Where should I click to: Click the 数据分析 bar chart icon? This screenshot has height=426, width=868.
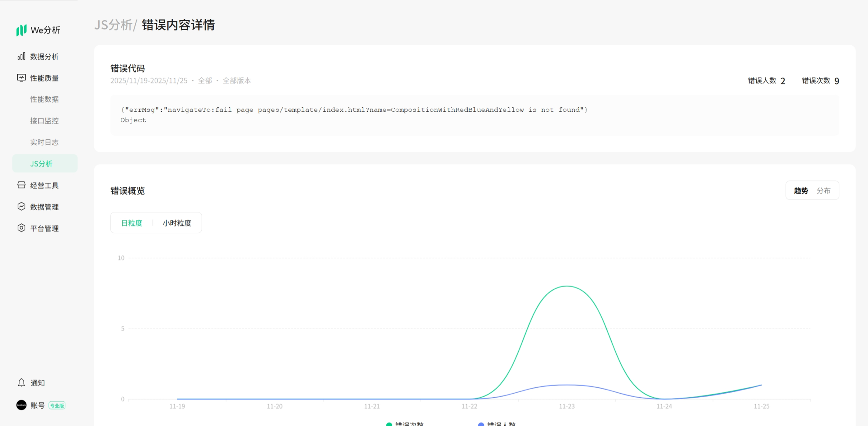click(x=21, y=56)
